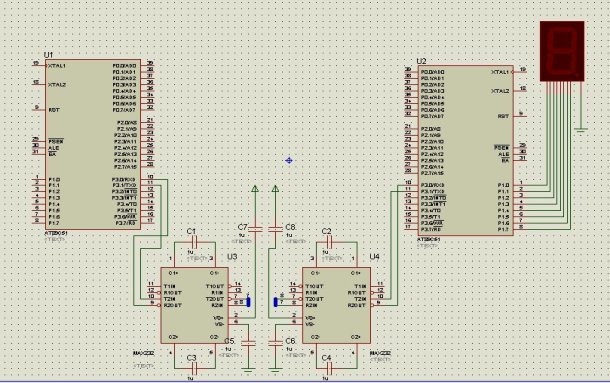This screenshot has width=610, height=383.
Task: Click the blue connector at U3 pin 8
Action: [x=249, y=302]
